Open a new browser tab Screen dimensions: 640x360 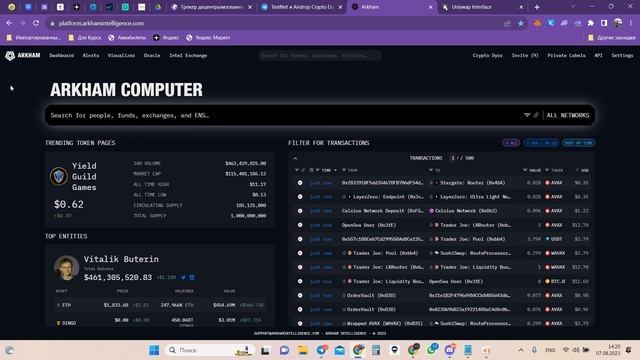pos(537,7)
